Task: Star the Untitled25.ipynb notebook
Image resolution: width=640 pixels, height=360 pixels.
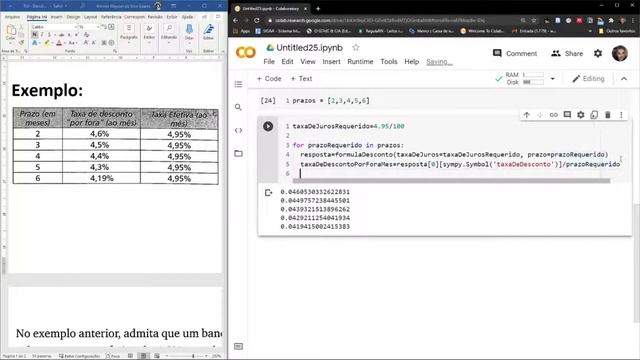Action: [356, 48]
